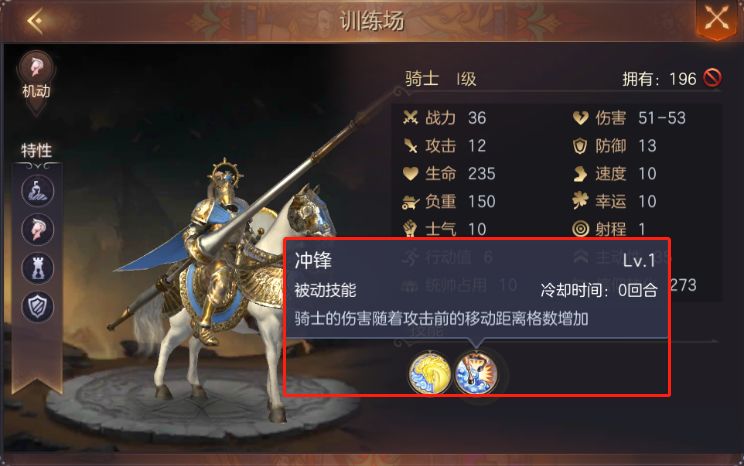Click the 战力 crossed swords icon
Image resolution: width=744 pixels, height=466 pixels.
[x=410, y=117]
